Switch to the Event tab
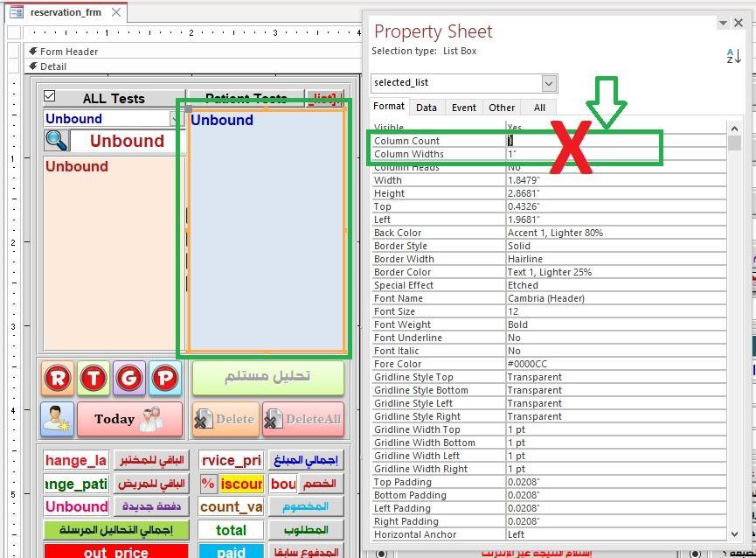The image size is (756, 558). point(464,108)
